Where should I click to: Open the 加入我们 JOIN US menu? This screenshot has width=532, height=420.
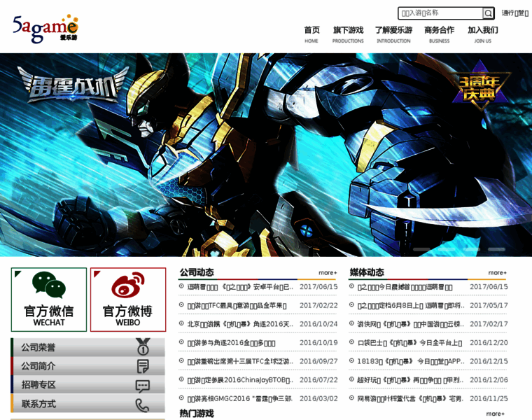click(x=483, y=34)
